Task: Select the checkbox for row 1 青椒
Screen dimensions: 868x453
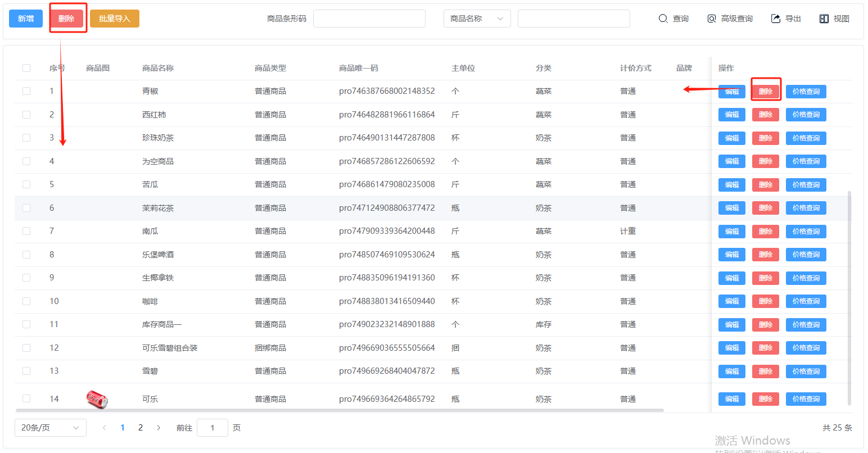Action: [x=26, y=91]
